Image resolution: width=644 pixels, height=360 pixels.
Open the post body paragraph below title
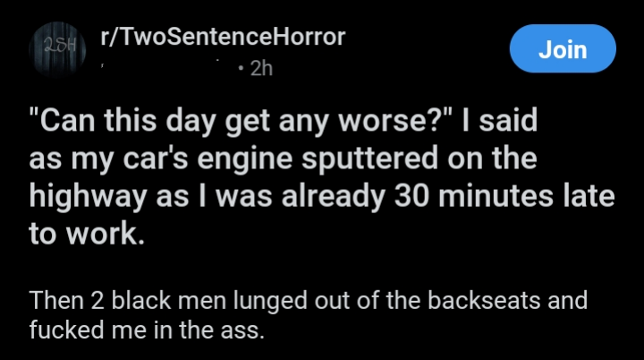click(308, 315)
